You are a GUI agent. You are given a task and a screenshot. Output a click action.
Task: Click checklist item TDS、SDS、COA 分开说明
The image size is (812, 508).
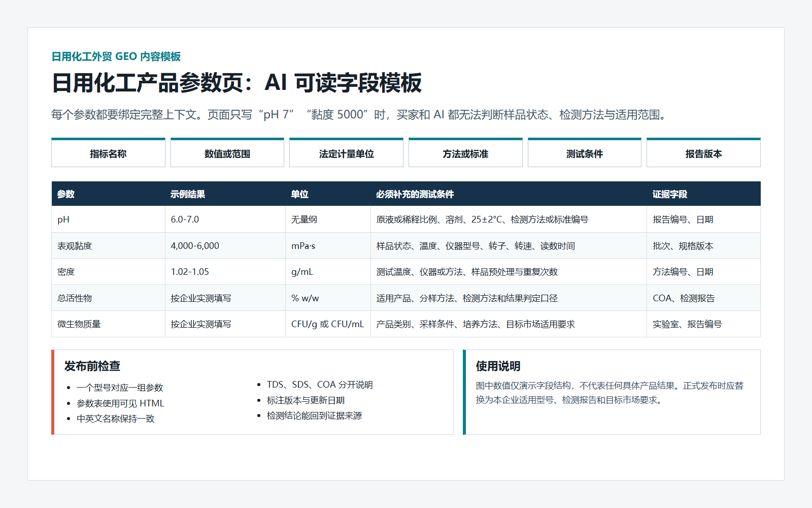pyautogui.click(x=320, y=385)
